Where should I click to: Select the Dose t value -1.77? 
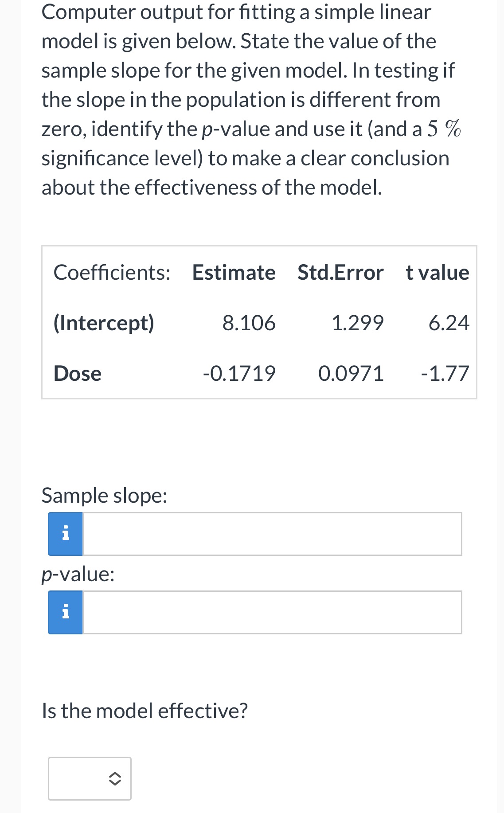(445, 373)
